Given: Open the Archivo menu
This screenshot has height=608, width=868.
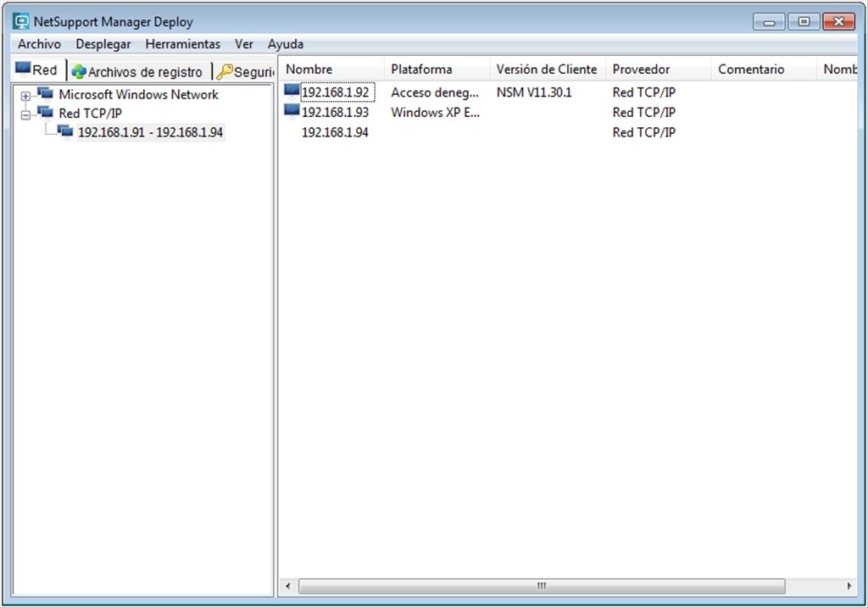Looking at the screenshot, I should (39, 44).
